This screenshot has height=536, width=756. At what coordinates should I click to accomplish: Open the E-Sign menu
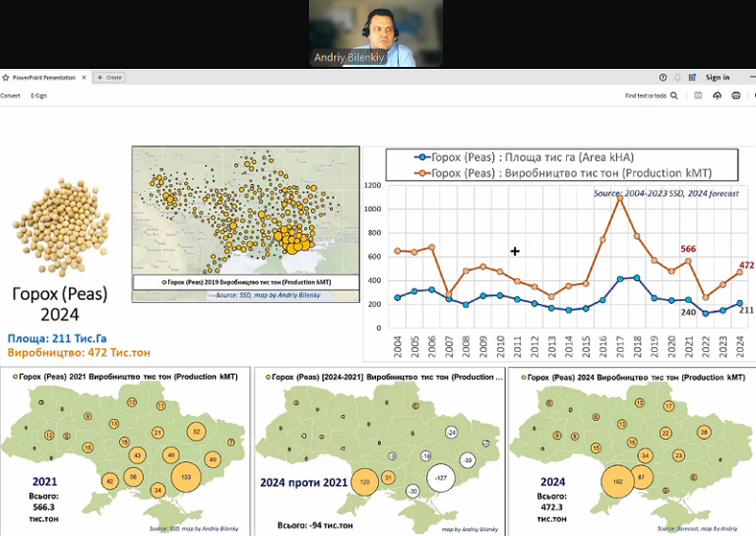[x=39, y=95]
